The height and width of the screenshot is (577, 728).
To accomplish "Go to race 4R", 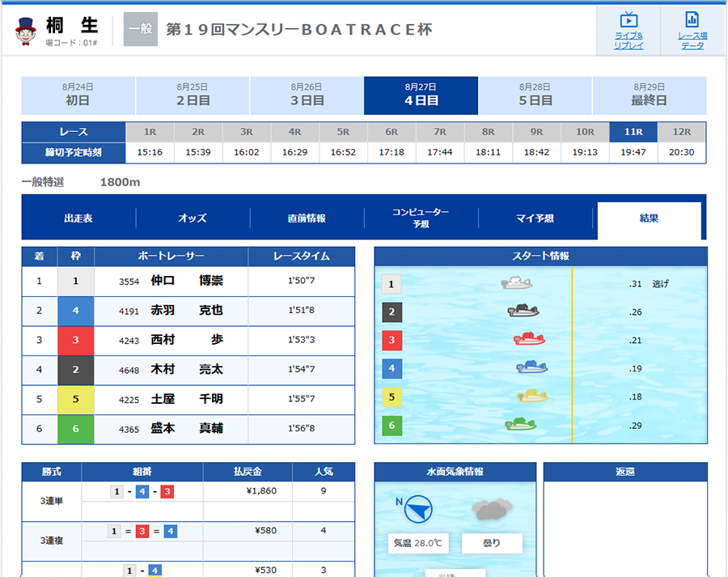I will click(x=294, y=132).
